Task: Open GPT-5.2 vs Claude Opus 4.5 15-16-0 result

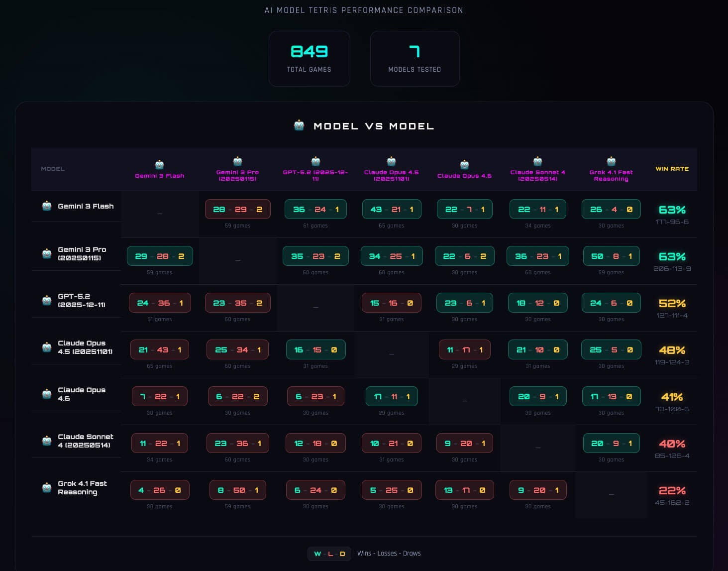Action: (392, 303)
